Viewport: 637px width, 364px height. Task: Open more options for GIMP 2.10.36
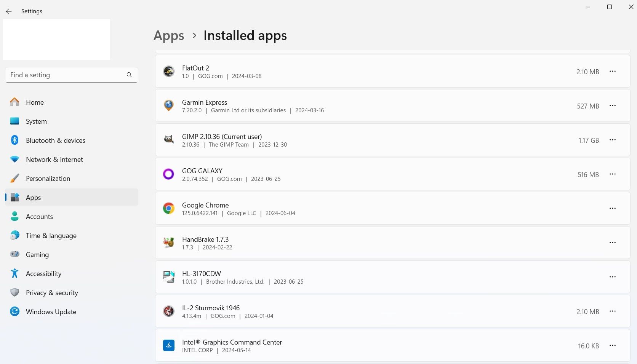pyautogui.click(x=613, y=140)
